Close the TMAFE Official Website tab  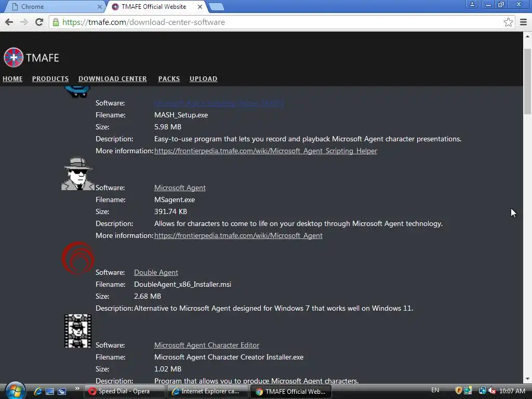[x=200, y=6]
